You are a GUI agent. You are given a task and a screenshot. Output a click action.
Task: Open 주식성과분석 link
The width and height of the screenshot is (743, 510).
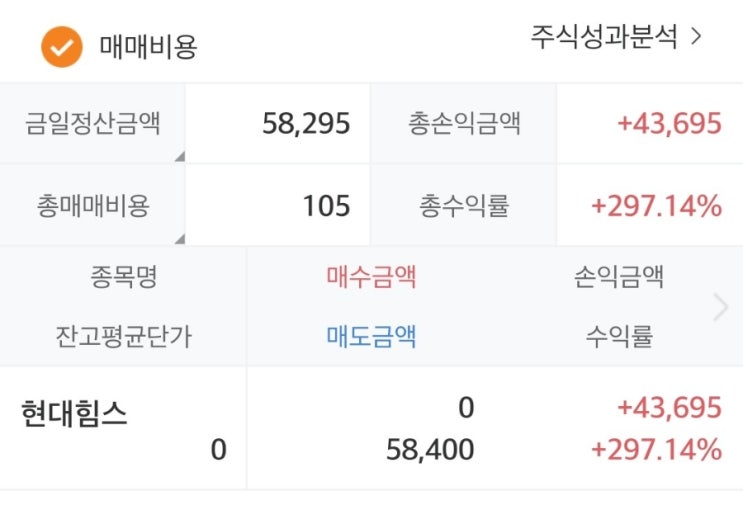(604, 38)
